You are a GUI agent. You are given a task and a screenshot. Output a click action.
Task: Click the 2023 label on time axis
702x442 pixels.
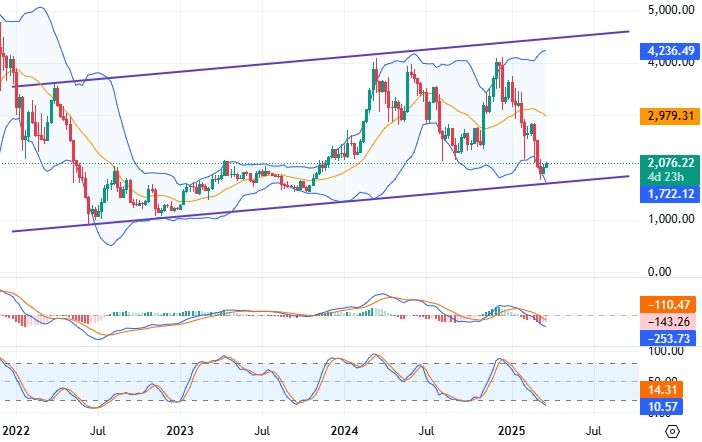click(180, 431)
